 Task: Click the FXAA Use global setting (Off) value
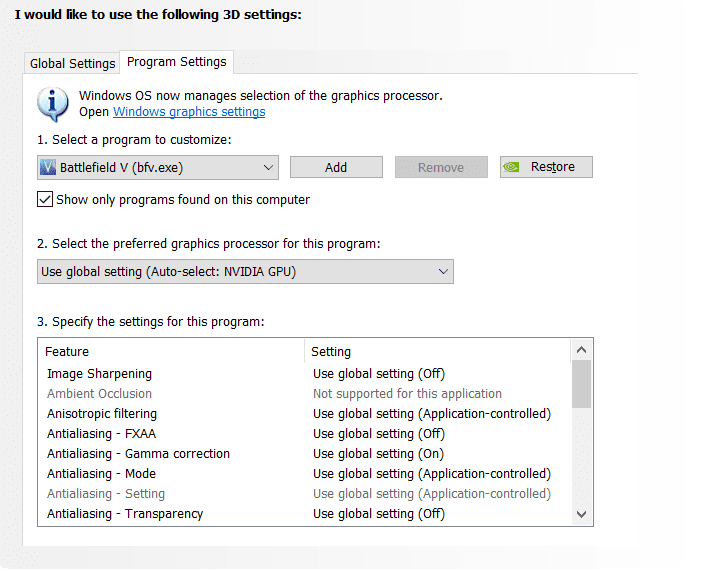(x=379, y=434)
